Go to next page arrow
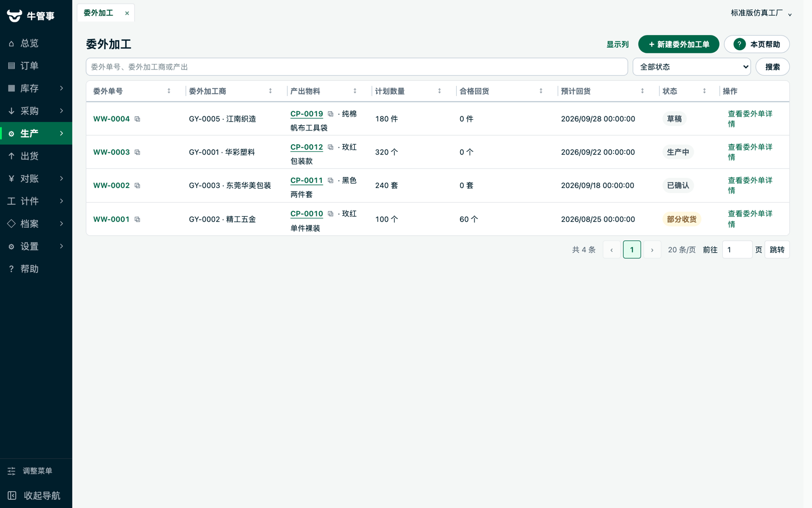Viewport: 812px width, 508px height. (x=652, y=249)
